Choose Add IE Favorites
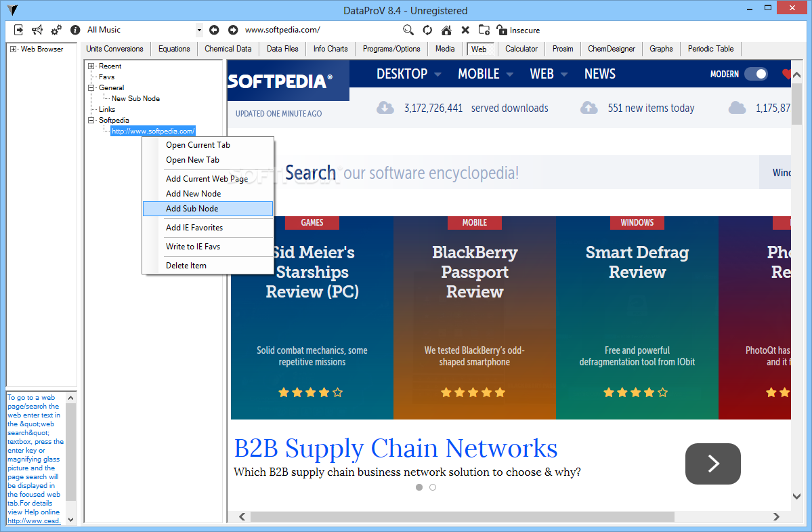The height and width of the screenshot is (532, 812). coord(208,228)
